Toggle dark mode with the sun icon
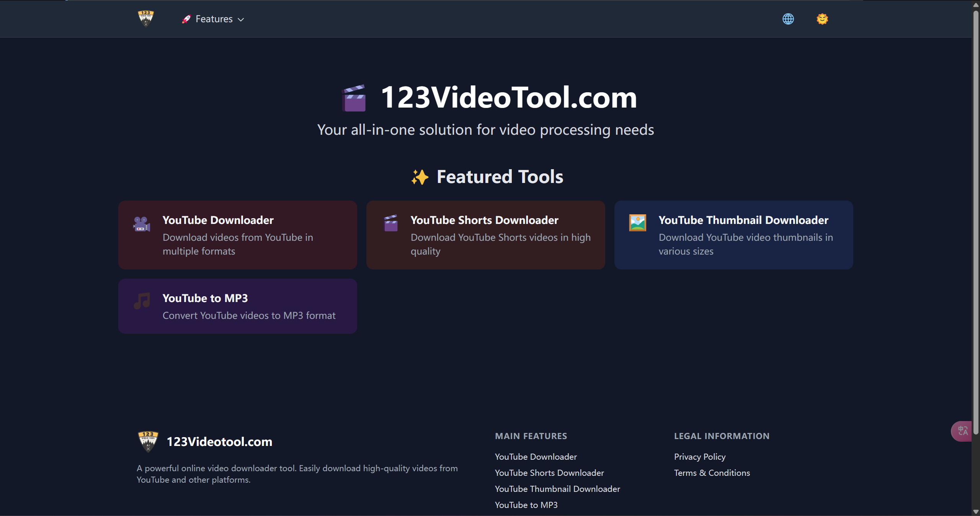 coord(822,19)
